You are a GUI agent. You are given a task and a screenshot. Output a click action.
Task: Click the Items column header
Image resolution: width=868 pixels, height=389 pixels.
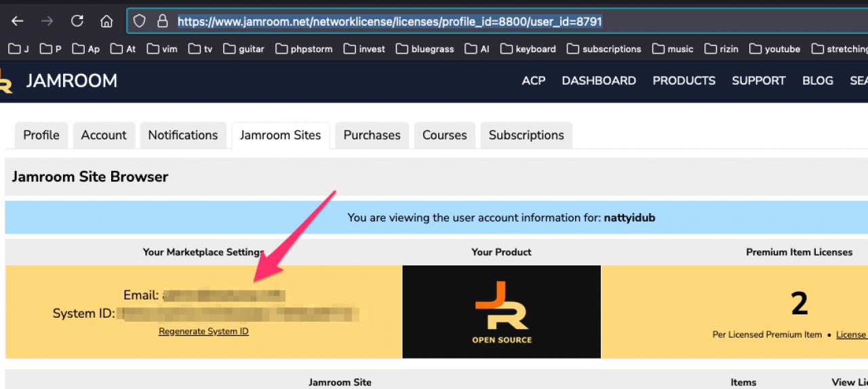[743, 382]
